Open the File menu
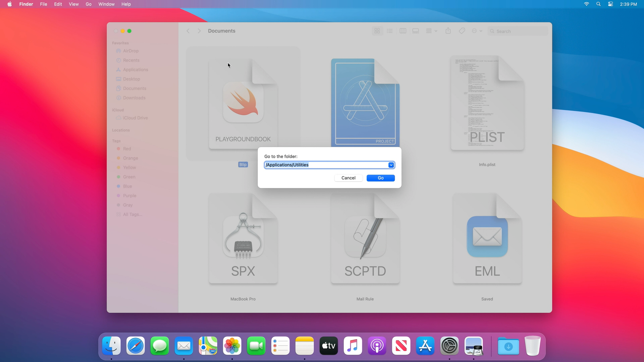The height and width of the screenshot is (362, 644). tap(44, 4)
